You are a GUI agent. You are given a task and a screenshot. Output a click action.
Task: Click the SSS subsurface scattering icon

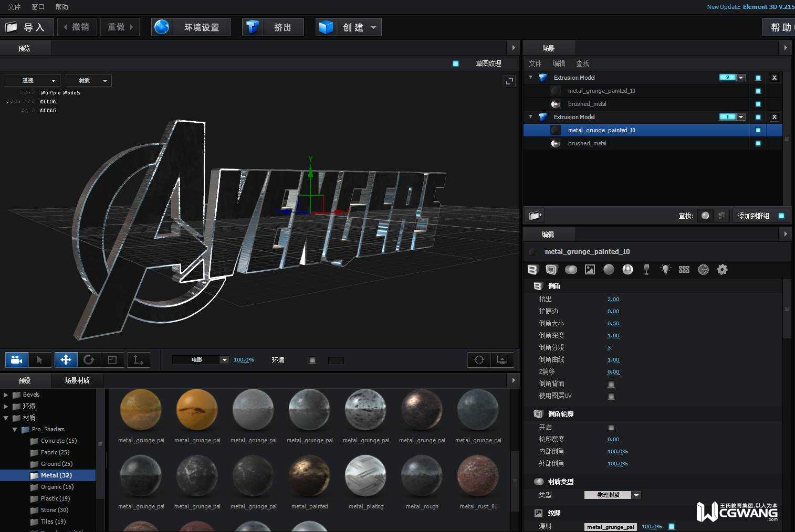tap(684, 270)
